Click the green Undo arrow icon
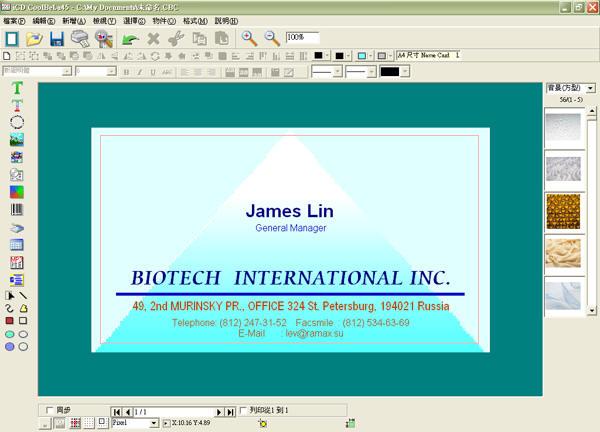 point(130,39)
